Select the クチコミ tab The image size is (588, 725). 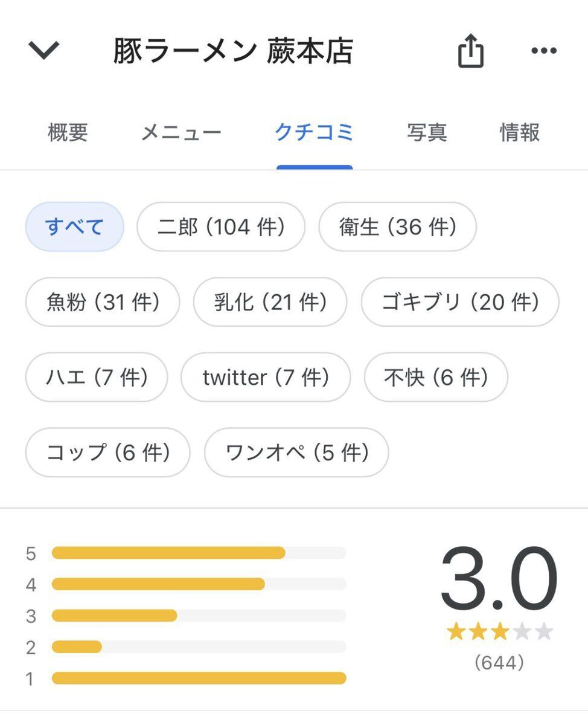click(314, 132)
